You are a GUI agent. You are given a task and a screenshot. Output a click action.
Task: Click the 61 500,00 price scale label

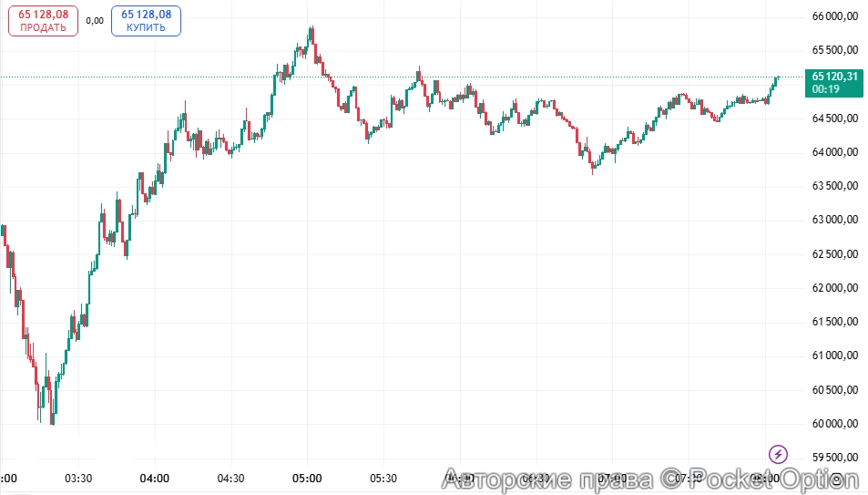[x=835, y=322]
